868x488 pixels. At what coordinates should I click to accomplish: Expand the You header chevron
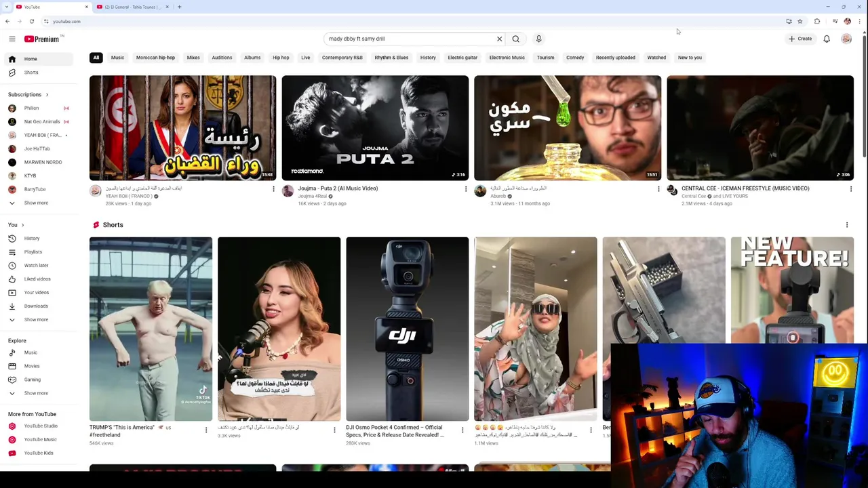point(22,225)
